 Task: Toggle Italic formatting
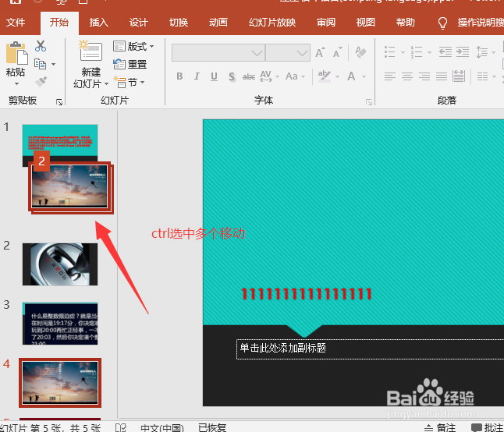point(197,76)
